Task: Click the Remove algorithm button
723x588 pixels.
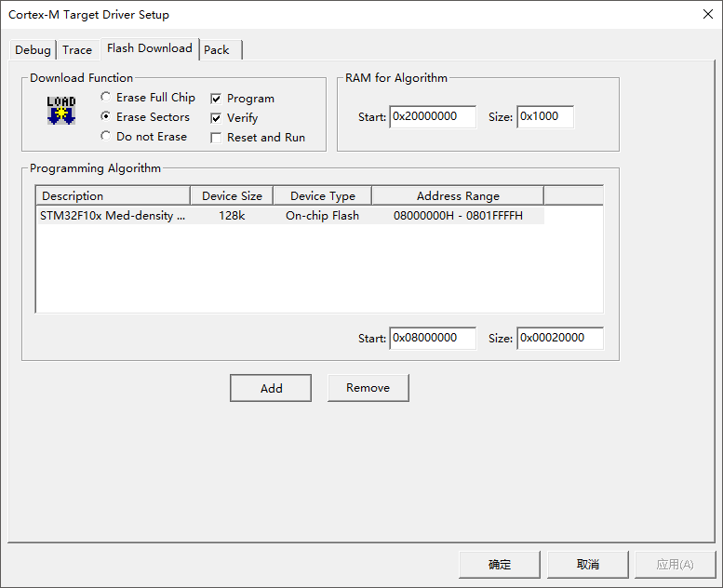Action: coord(368,388)
